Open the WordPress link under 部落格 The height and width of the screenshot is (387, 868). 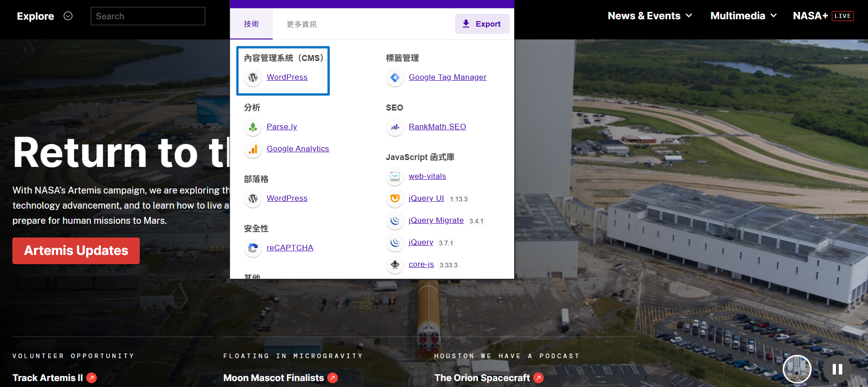tap(287, 198)
